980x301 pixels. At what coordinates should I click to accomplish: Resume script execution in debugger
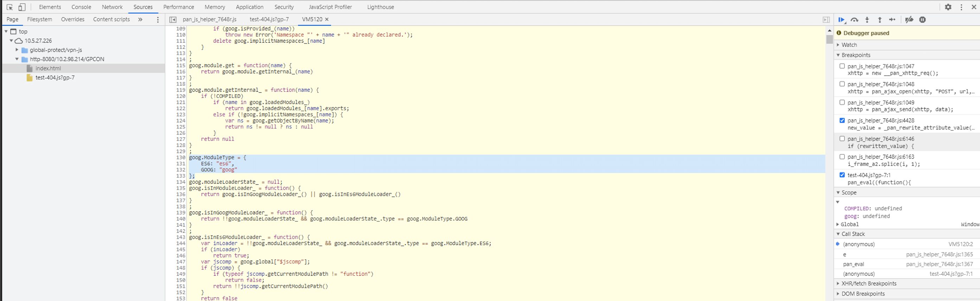[841, 20]
